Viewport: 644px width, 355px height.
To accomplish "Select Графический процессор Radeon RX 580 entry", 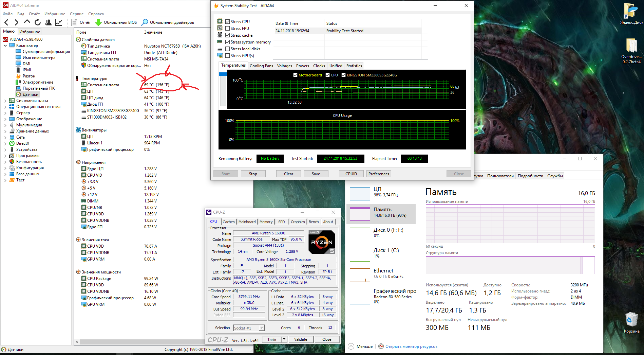I will 381,296.
